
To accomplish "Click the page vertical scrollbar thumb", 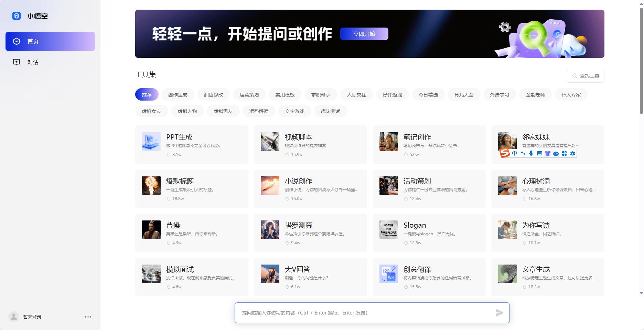I will 641,60.
